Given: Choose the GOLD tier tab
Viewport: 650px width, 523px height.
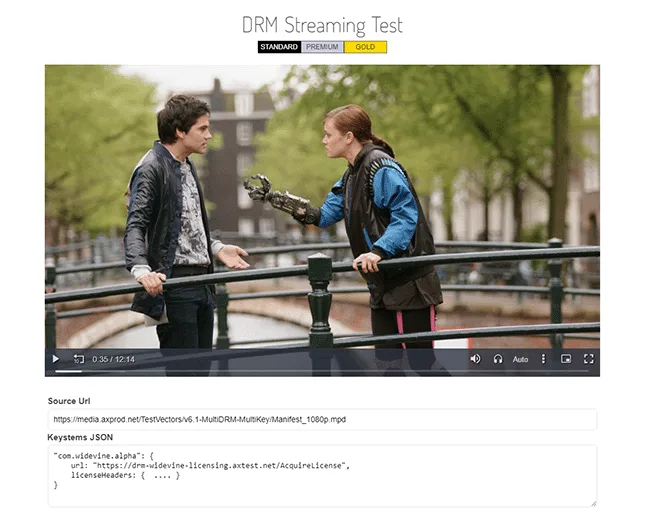Looking at the screenshot, I should [365, 47].
